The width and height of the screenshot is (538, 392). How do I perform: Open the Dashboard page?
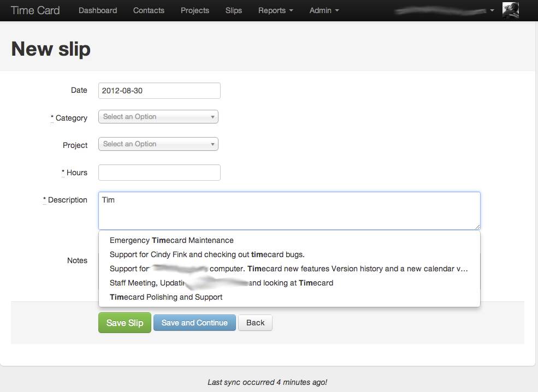(98, 10)
